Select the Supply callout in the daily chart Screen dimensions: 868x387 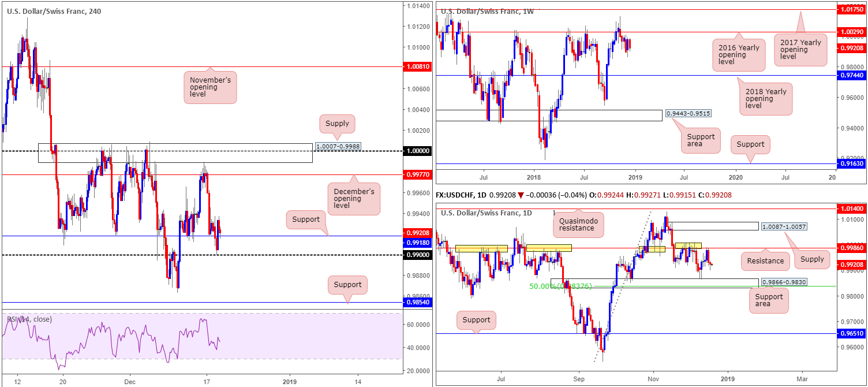pos(812,260)
